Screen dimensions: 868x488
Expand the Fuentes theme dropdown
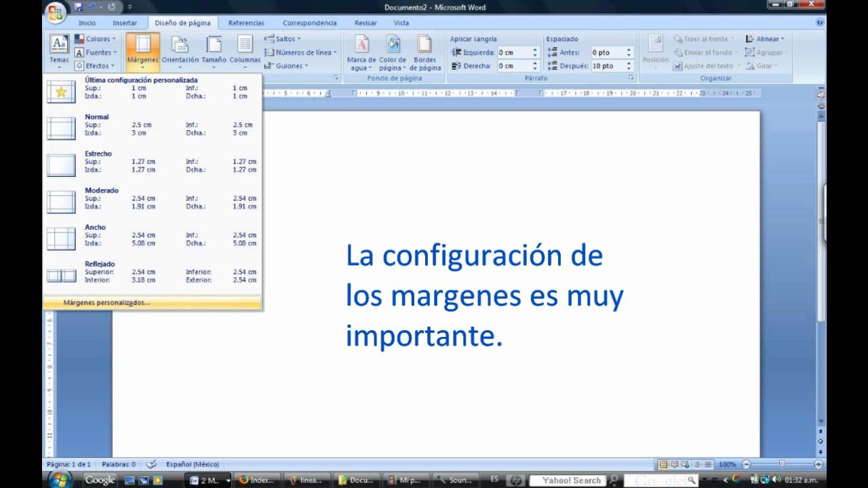(x=96, y=52)
